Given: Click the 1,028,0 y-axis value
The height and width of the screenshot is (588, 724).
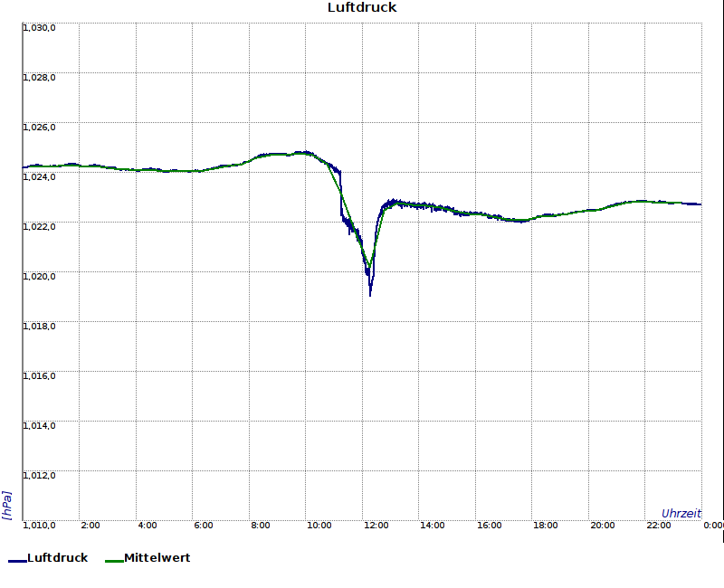Looking at the screenshot, I should pos(39,78).
